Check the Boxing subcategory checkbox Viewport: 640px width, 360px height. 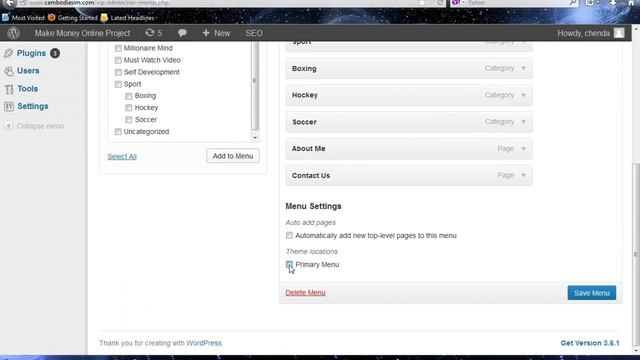pos(129,96)
